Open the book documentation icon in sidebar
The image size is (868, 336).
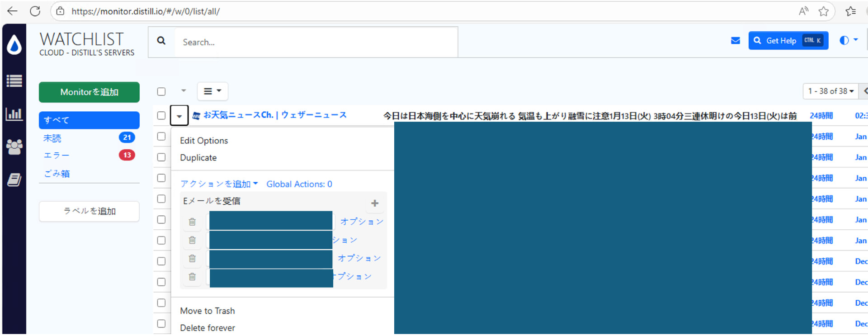14,180
